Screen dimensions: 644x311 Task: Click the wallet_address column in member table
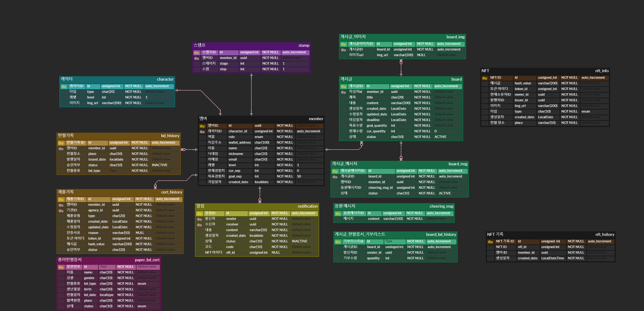click(x=240, y=143)
